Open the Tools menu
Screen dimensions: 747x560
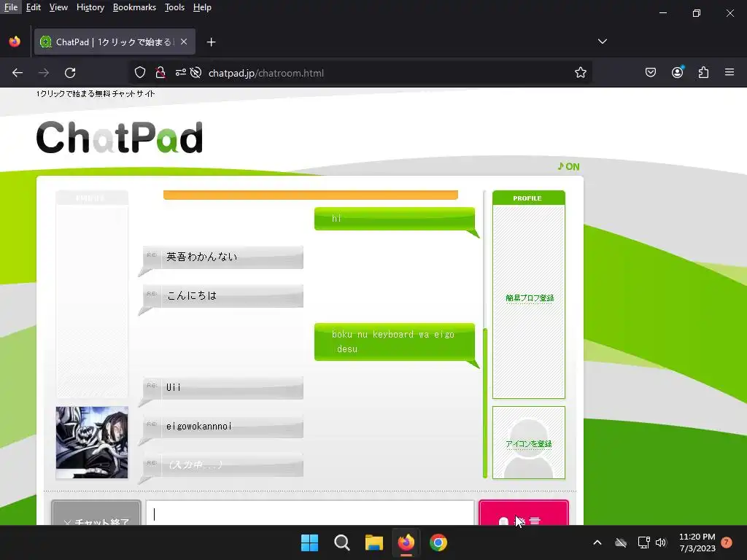[174, 7]
